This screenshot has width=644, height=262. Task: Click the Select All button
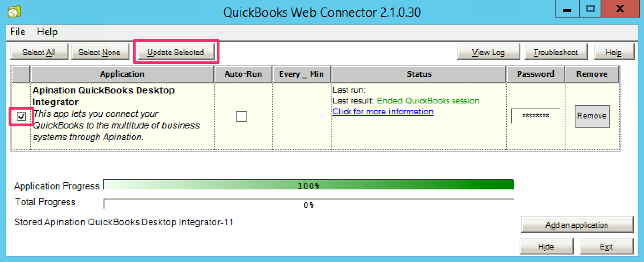(x=39, y=52)
